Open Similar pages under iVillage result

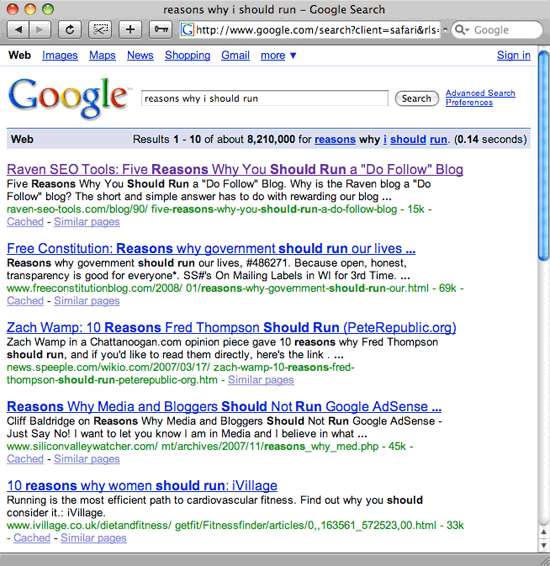93,538
